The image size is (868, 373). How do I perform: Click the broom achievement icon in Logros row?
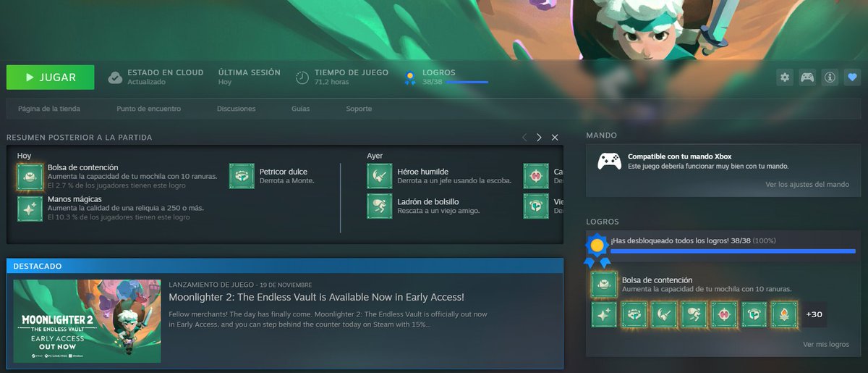(x=664, y=315)
